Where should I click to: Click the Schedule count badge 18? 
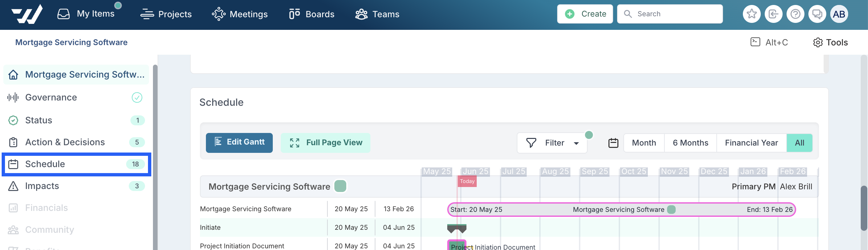(135, 164)
